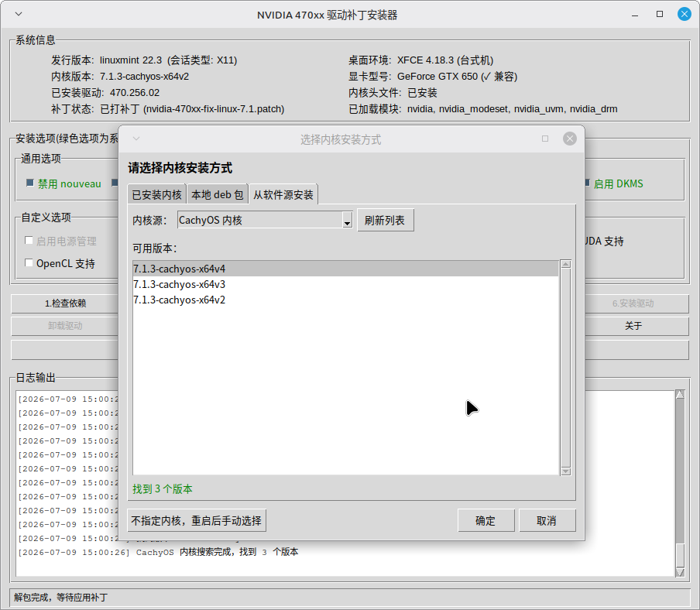Close the kernel install method dialog
The image size is (700, 610).
pos(570,139)
